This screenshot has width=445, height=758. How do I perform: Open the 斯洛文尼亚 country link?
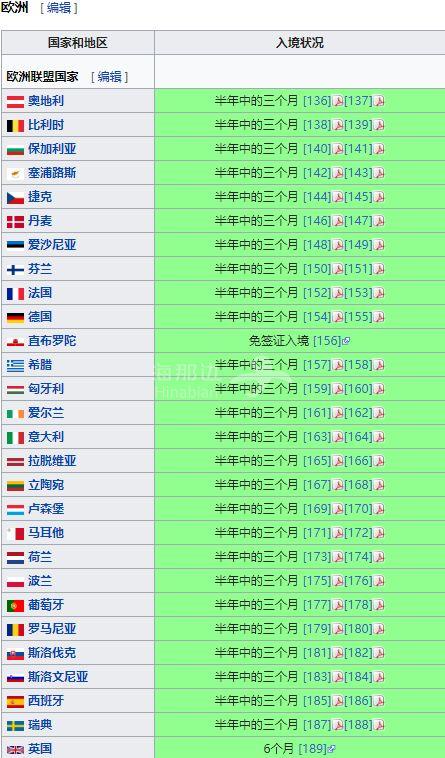[x=58, y=677]
